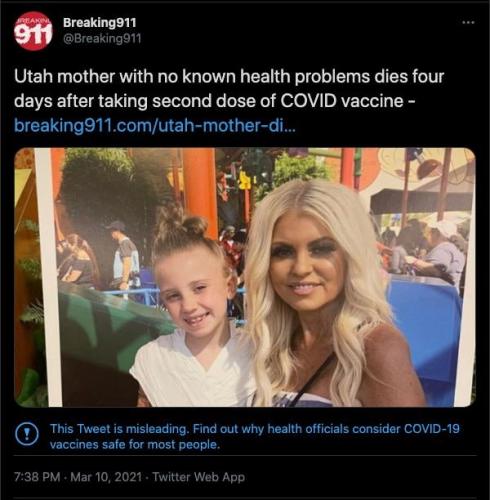Click the exclamation warning circle icon
Viewport: 490px width, 500px height.
(x=27, y=434)
